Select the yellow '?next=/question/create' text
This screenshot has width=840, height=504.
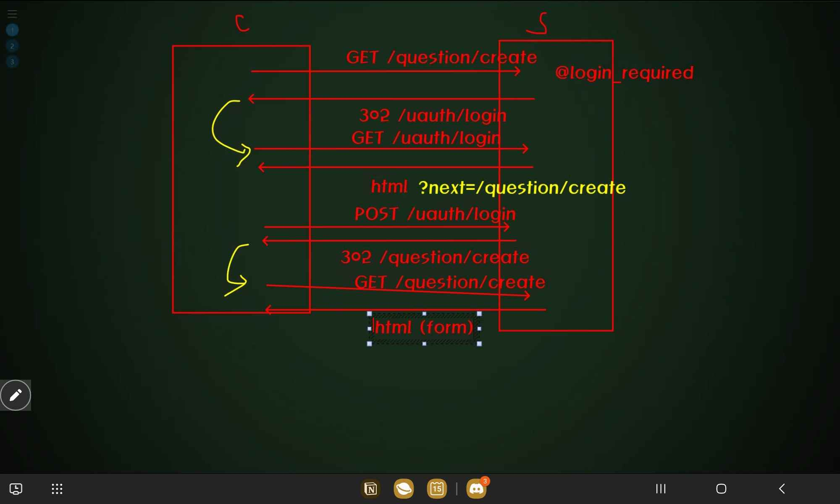(522, 188)
